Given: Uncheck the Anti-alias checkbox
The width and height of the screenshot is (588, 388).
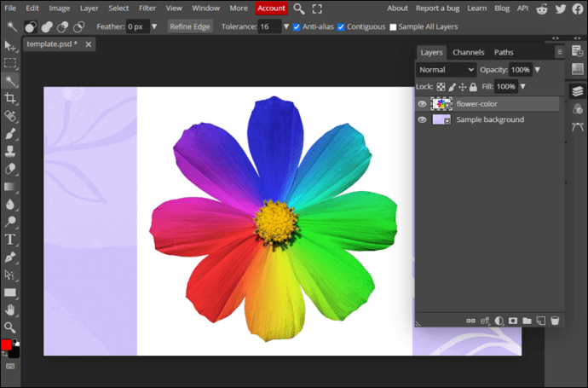Looking at the screenshot, I should (x=297, y=26).
